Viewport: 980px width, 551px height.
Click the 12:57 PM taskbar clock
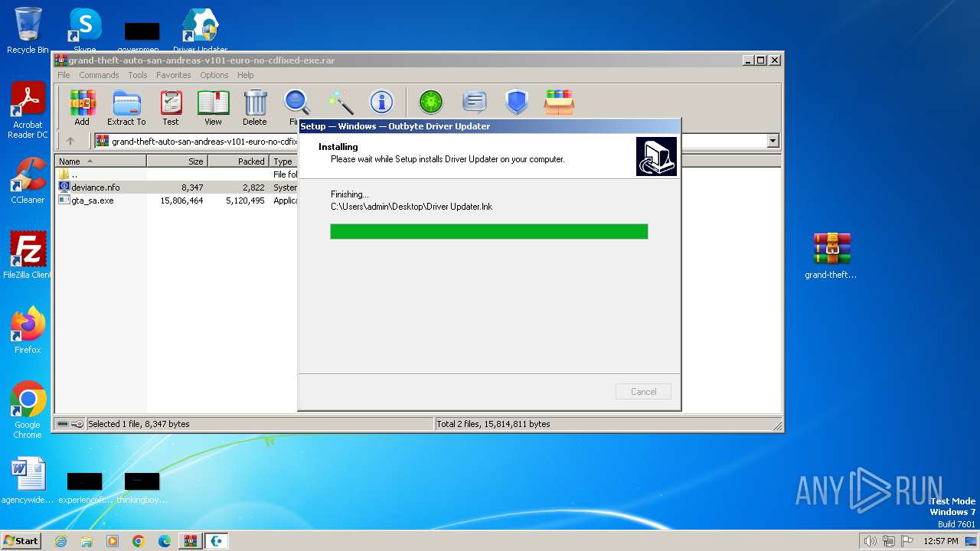coord(940,541)
